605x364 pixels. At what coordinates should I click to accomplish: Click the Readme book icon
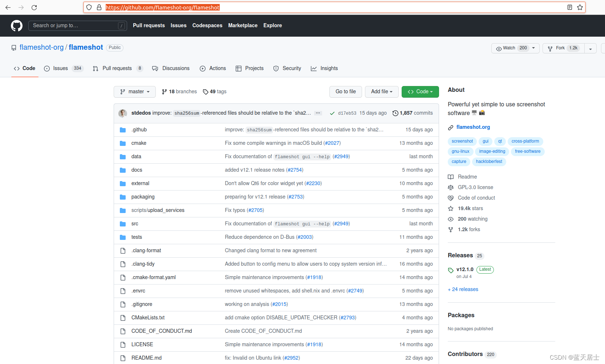[451, 177]
